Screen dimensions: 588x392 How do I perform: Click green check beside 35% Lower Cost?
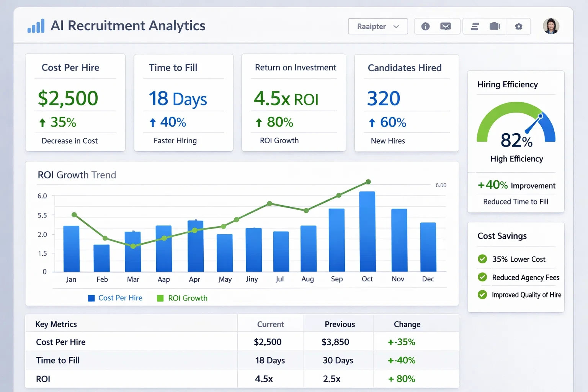[x=482, y=259]
